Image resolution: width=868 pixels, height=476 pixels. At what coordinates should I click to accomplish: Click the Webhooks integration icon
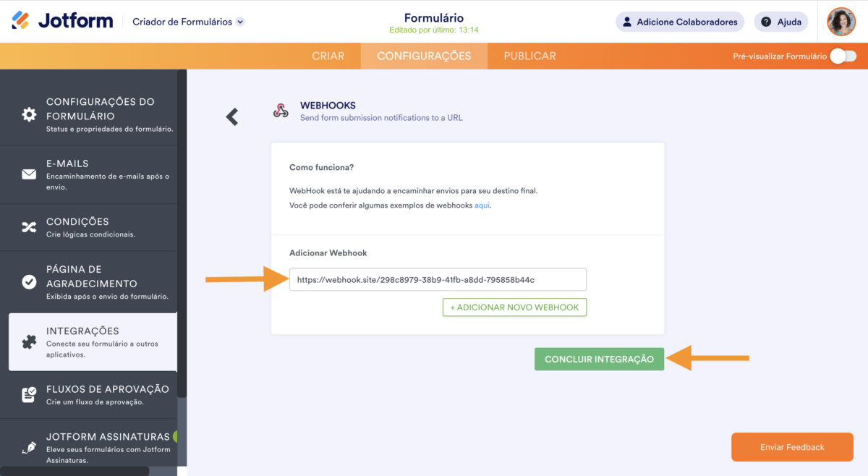[x=281, y=111]
